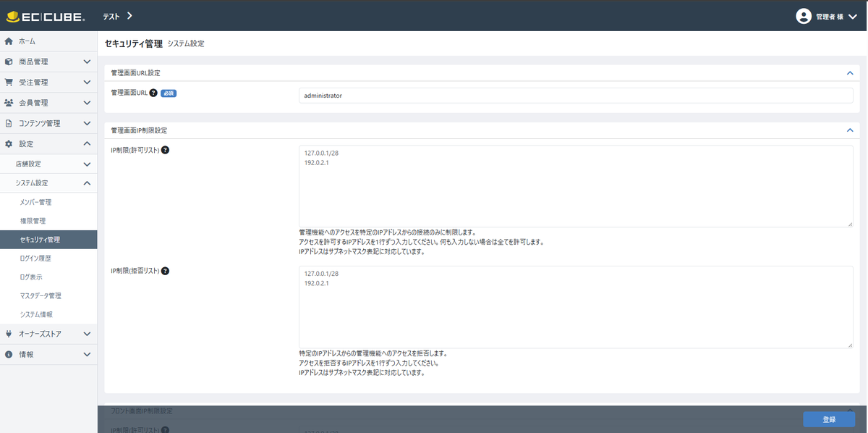Click the オーナーズストア plug icon

coord(9,334)
